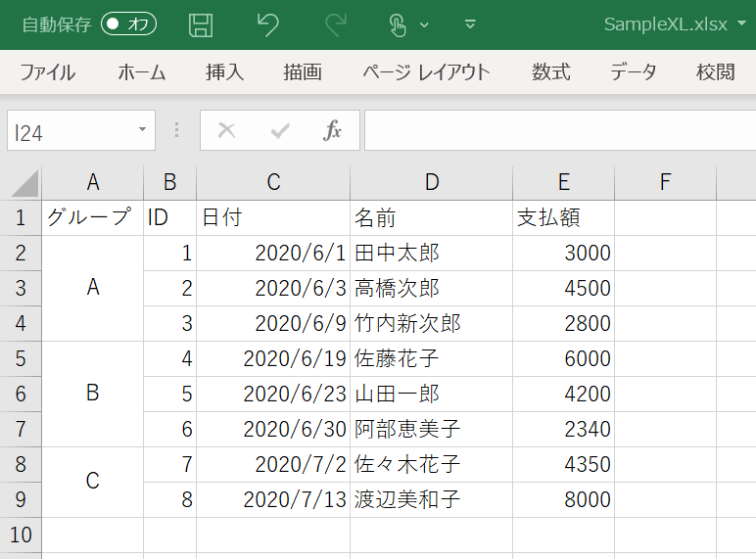Screen dimensions: 756x559
Task: Click into the formula bar input
Action: 560,130
